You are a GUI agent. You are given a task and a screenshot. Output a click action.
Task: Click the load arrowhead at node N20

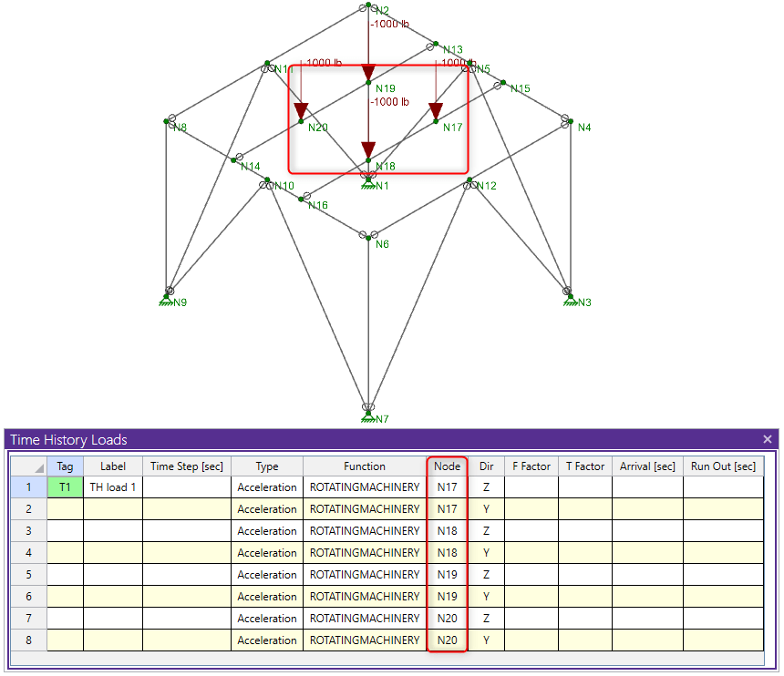coord(300,112)
